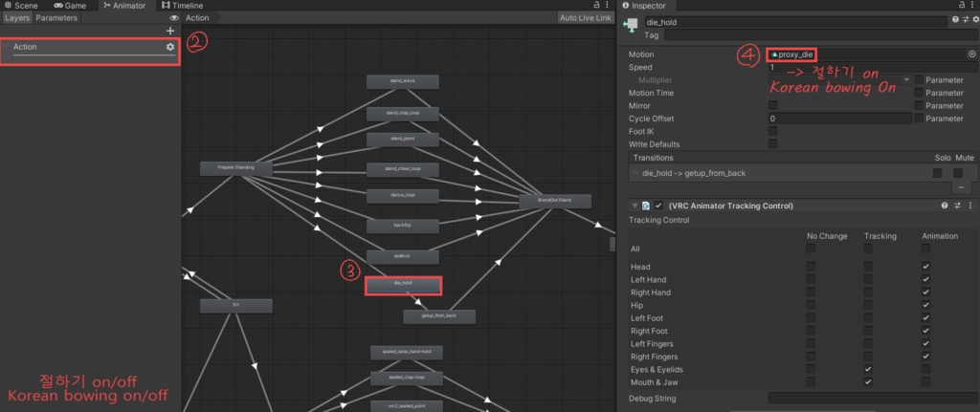Select the Action layer row
This screenshot has width=980, height=412.
pyautogui.click(x=90, y=52)
